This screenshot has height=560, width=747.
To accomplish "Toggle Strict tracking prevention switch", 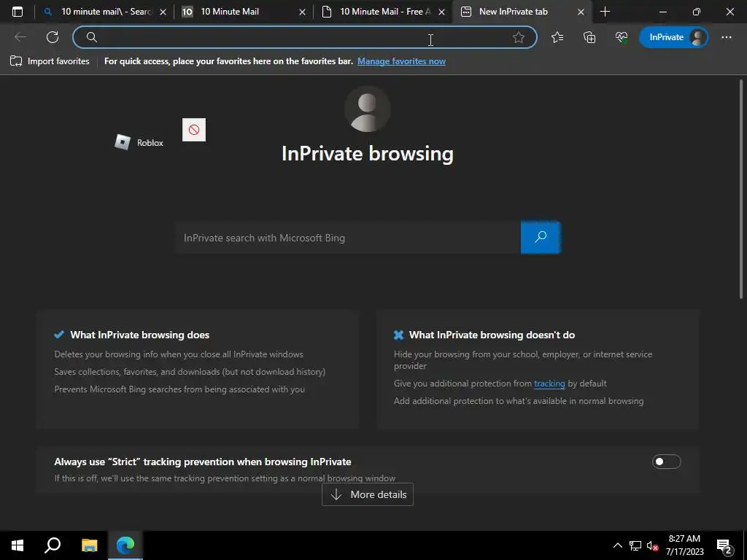I will click(666, 462).
